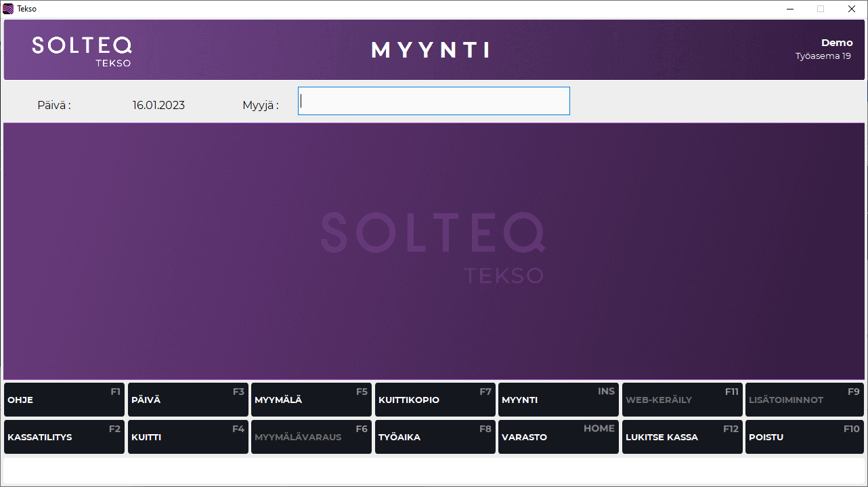Image resolution: width=868 pixels, height=487 pixels.
Task: Select the MYYMÄLÄ F5 button
Action: [311, 400]
